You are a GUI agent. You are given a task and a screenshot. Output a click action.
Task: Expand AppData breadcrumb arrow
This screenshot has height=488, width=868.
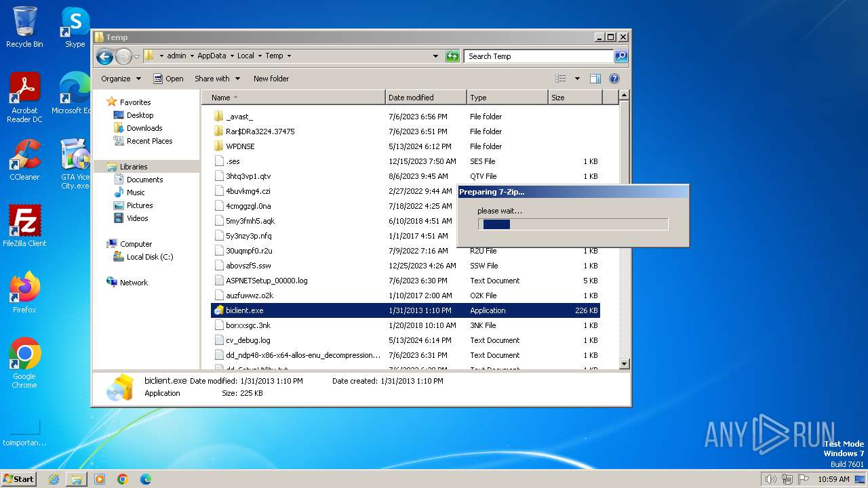pos(232,56)
